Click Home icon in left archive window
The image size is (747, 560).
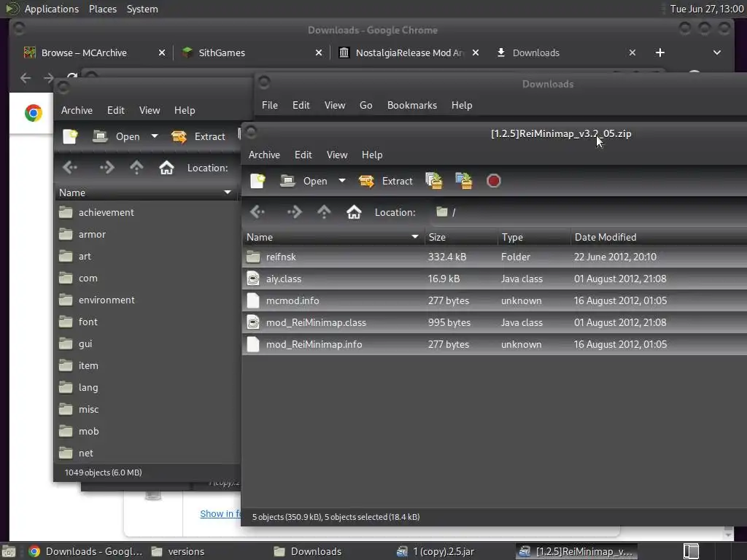(x=166, y=168)
